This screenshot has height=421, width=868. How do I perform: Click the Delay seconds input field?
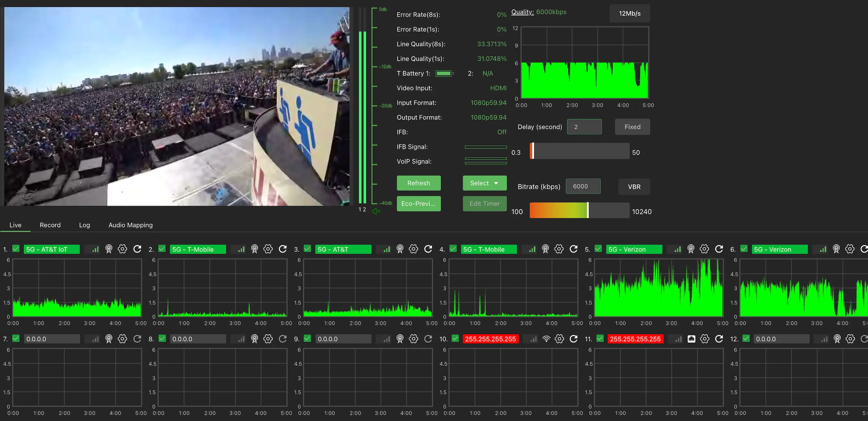(x=584, y=127)
